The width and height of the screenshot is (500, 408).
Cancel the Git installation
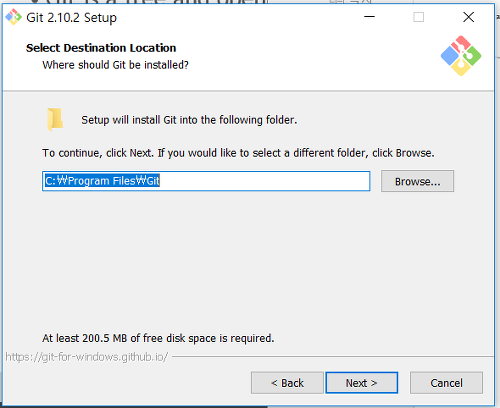(446, 383)
